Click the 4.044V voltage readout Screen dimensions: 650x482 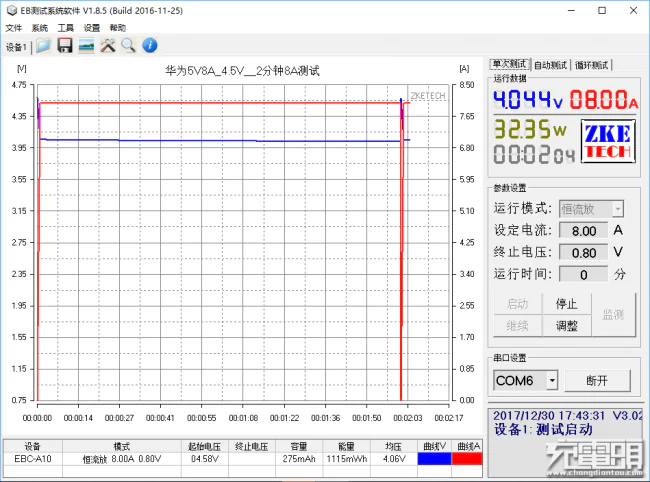point(528,100)
